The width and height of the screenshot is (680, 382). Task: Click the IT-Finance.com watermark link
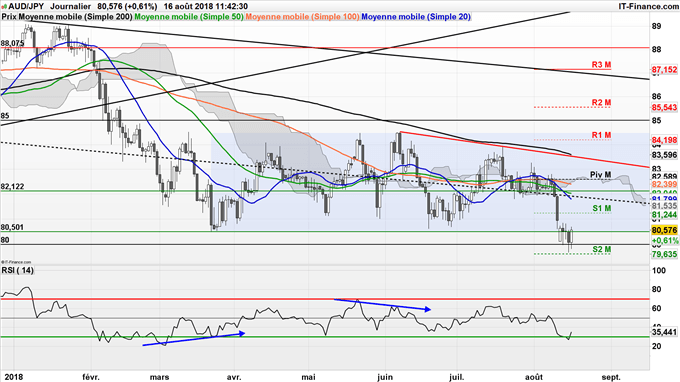648,6
